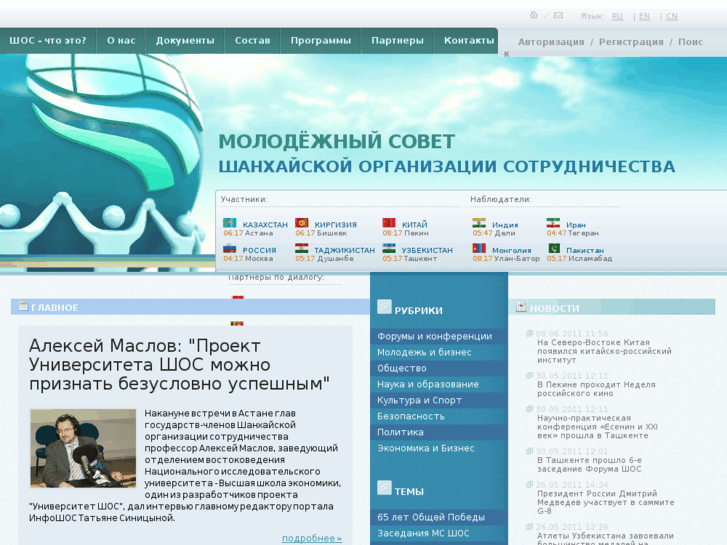Click 'подробнее »' link in main article
Viewport: 727px width, 545px height.
[x=312, y=538]
